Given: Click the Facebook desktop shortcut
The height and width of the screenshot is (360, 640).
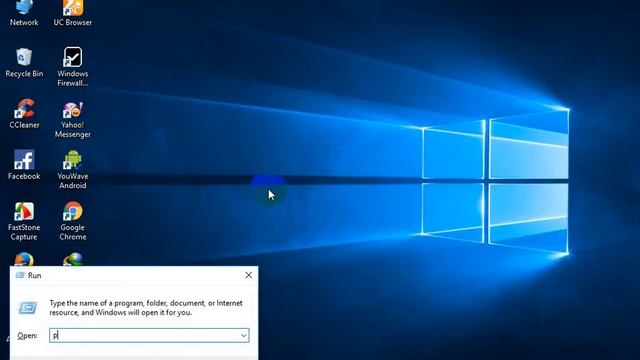Looking at the screenshot, I should (24, 165).
